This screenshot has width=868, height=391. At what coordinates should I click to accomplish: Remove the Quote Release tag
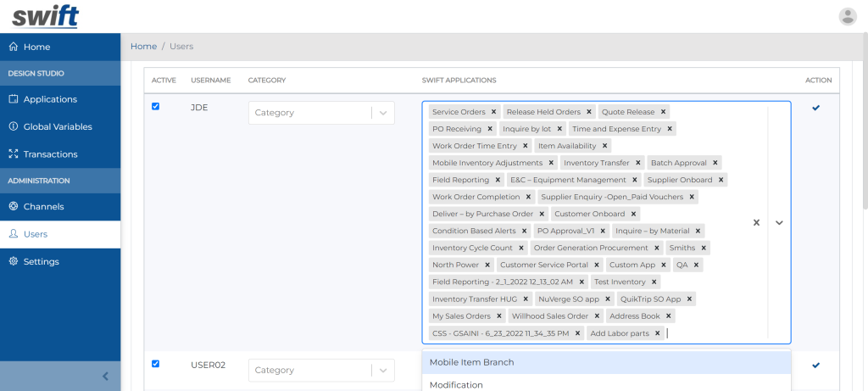pyautogui.click(x=664, y=112)
